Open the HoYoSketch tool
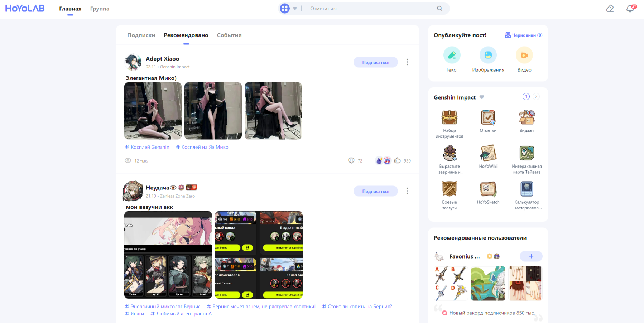 pos(488,193)
